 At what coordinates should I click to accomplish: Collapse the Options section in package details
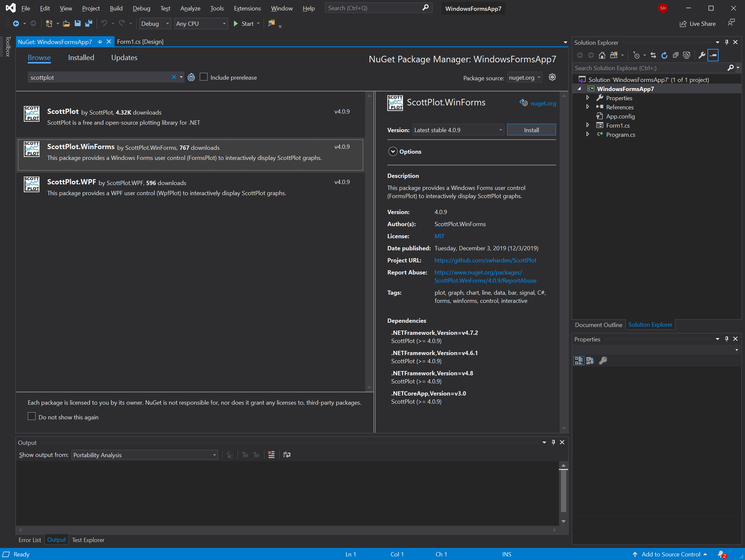pos(393,151)
